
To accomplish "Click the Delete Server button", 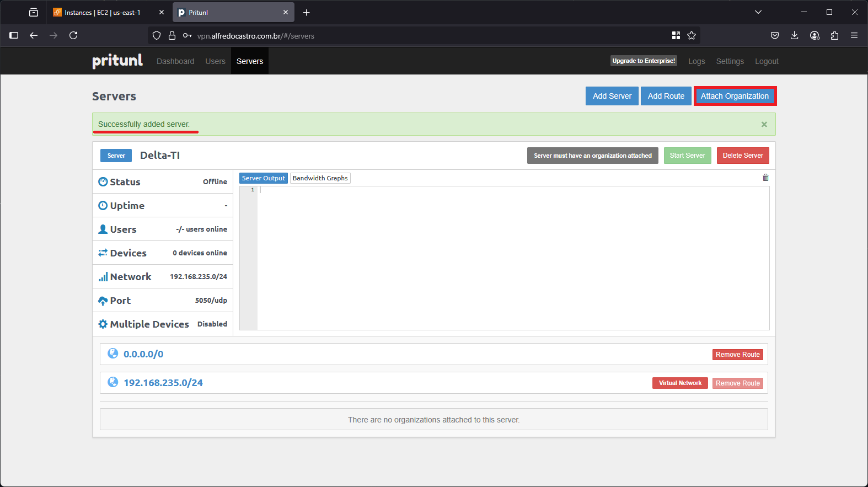I will pyautogui.click(x=743, y=156).
